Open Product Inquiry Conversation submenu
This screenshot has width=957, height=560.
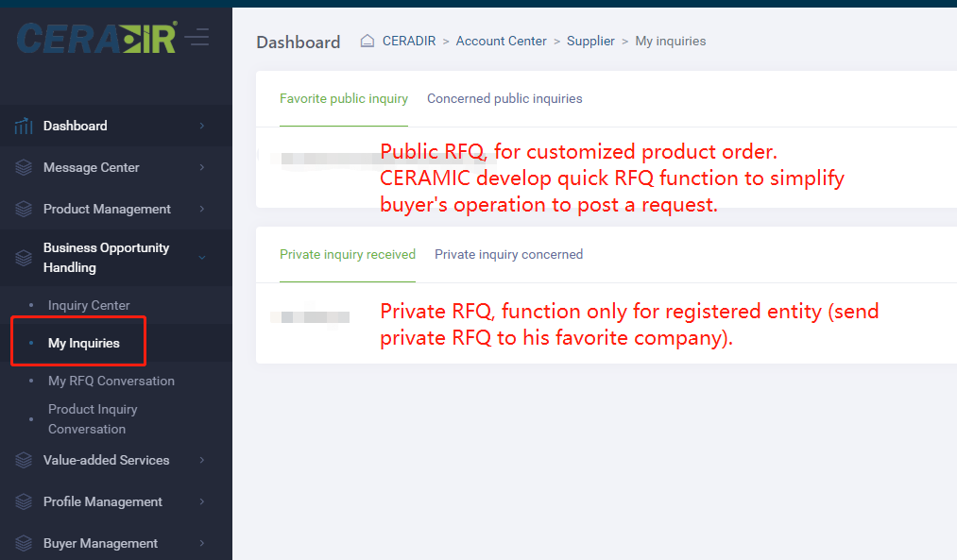point(93,419)
